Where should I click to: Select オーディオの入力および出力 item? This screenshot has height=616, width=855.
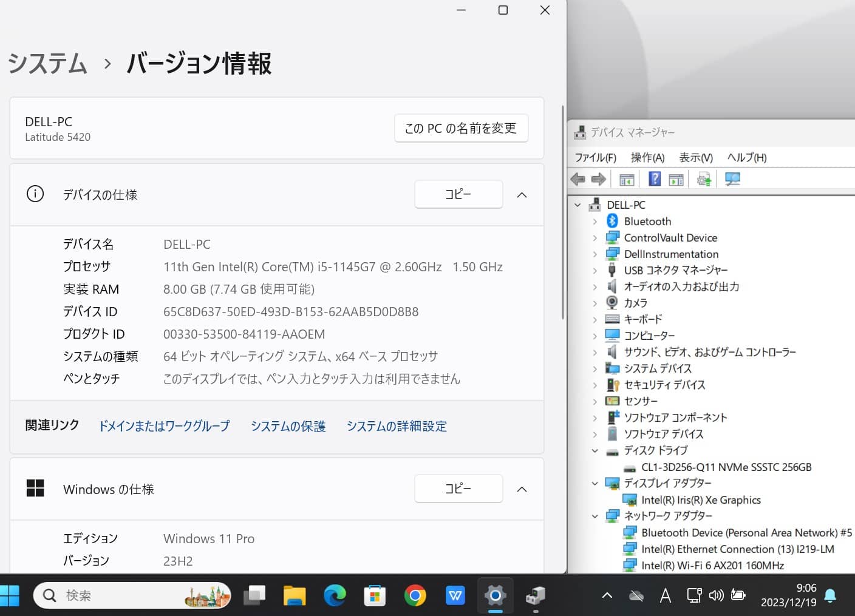tap(681, 286)
